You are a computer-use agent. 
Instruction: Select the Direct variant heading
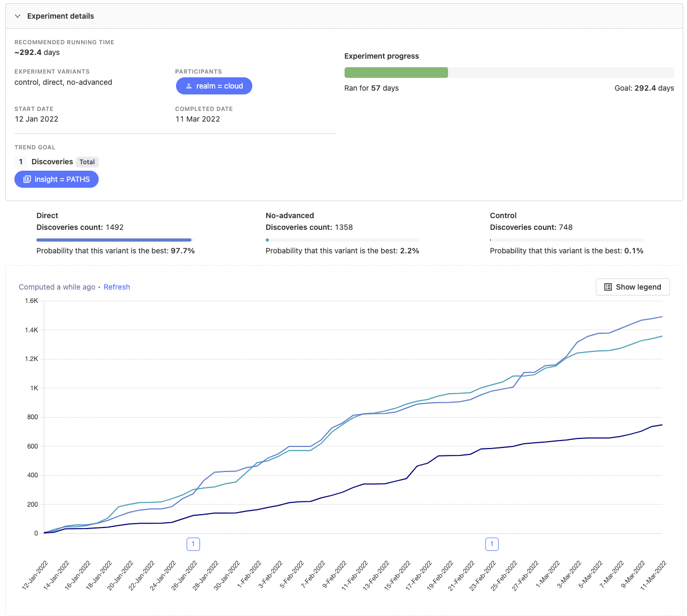point(47,215)
